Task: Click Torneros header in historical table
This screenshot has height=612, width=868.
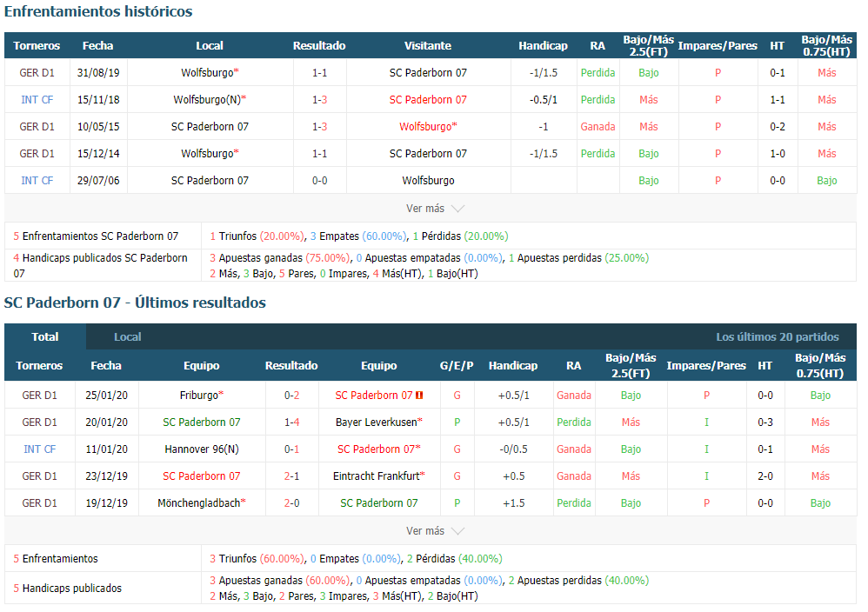Action: point(37,46)
